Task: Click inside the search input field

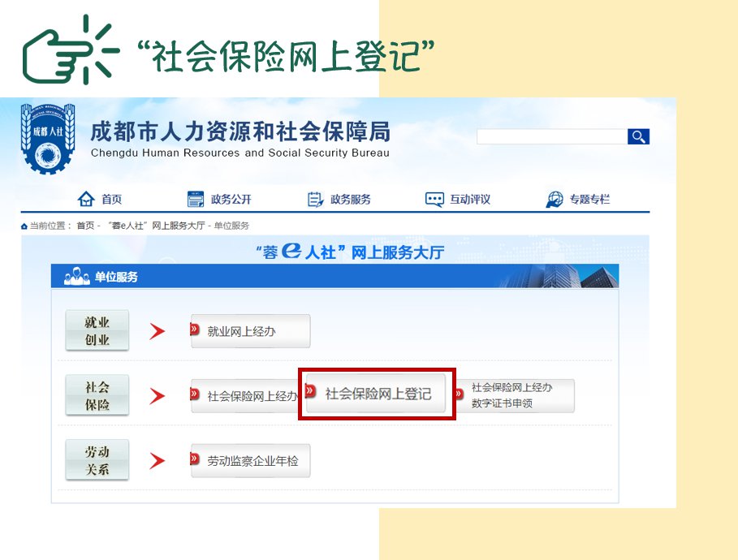Action: tap(551, 136)
